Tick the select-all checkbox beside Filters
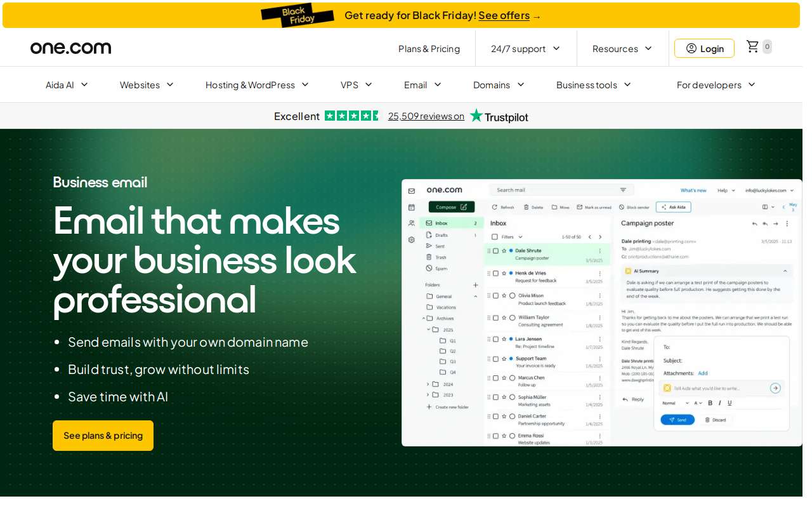 (x=495, y=237)
